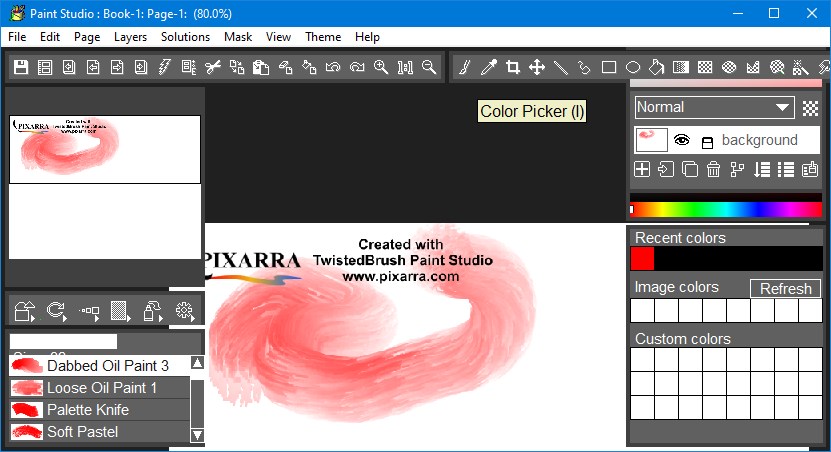Image resolution: width=831 pixels, height=452 pixels.
Task: Click the layer list icon
Action: [x=786, y=170]
